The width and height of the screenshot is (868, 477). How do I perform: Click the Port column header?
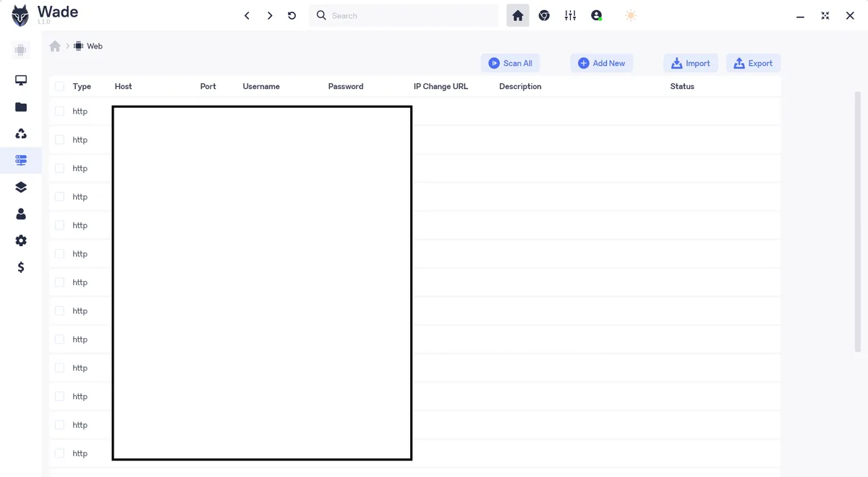point(208,86)
